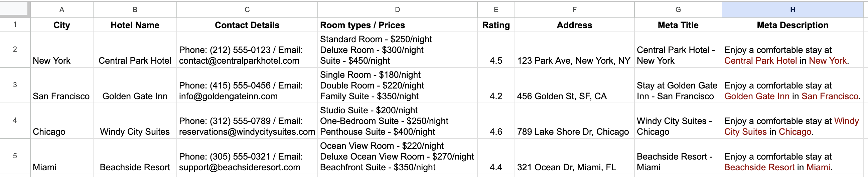Viewport: 868px width, 177px height.
Task: Select row 3 header
Action: 15,85
